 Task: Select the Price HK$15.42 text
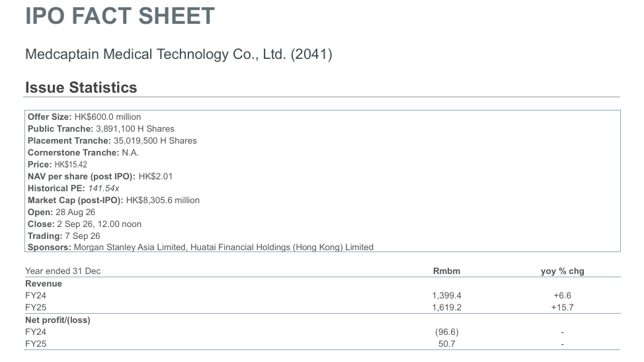coord(58,165)
